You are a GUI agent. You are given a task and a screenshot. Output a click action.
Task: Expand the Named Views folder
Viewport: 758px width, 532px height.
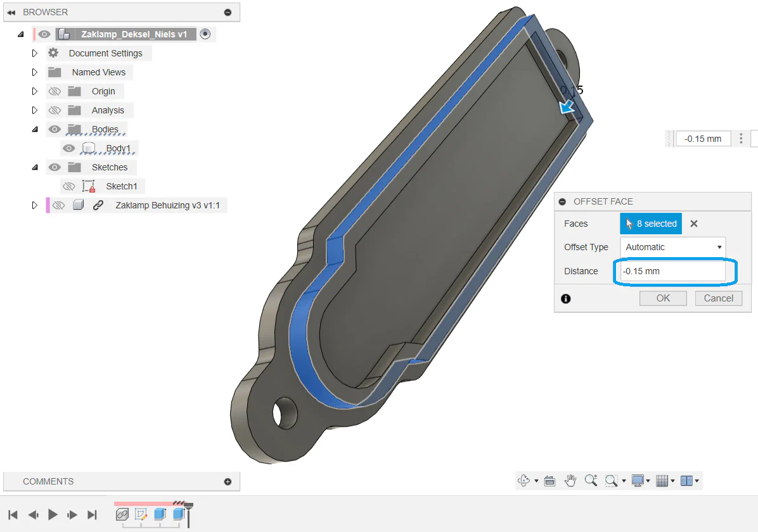[34, 72]
